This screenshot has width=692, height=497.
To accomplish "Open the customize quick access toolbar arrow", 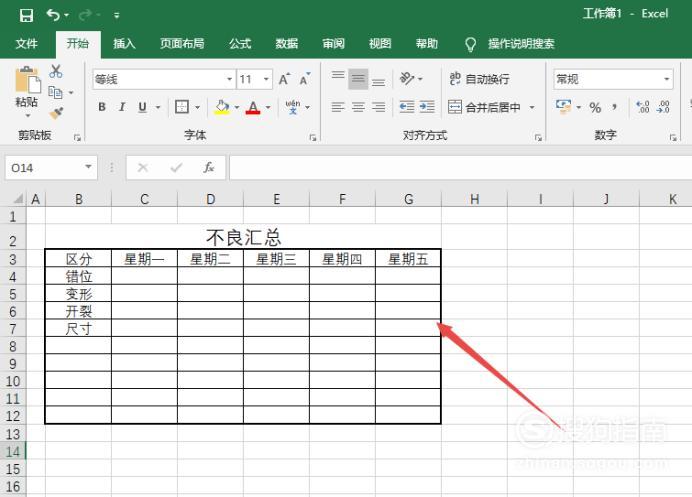I will pos(117,15).
